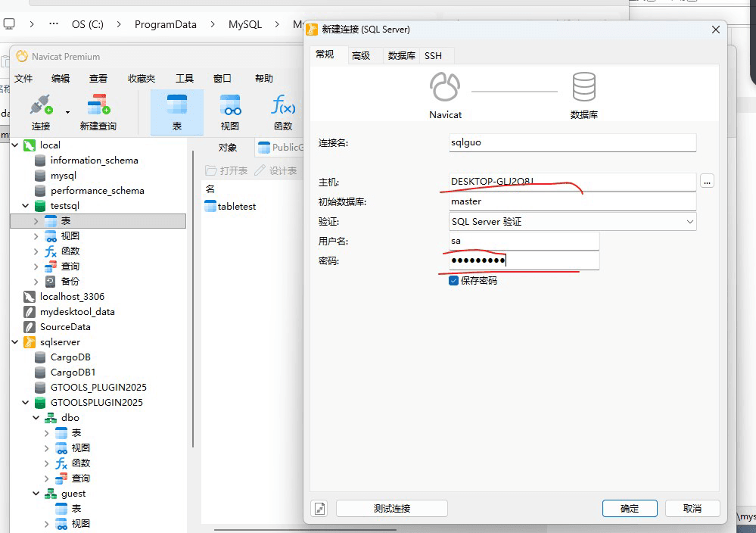Select the localhost_3306 connection
756x533 pixels.
click(x=72, y=297)
